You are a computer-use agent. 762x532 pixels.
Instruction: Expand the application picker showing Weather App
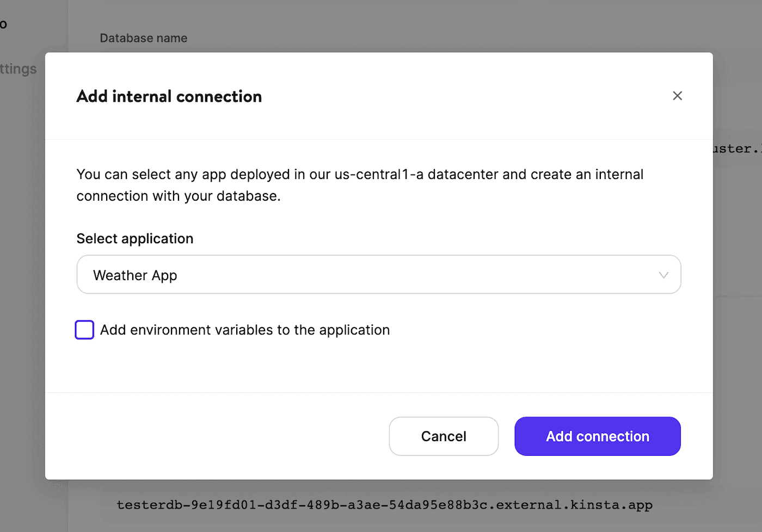(x=379, y=275)
